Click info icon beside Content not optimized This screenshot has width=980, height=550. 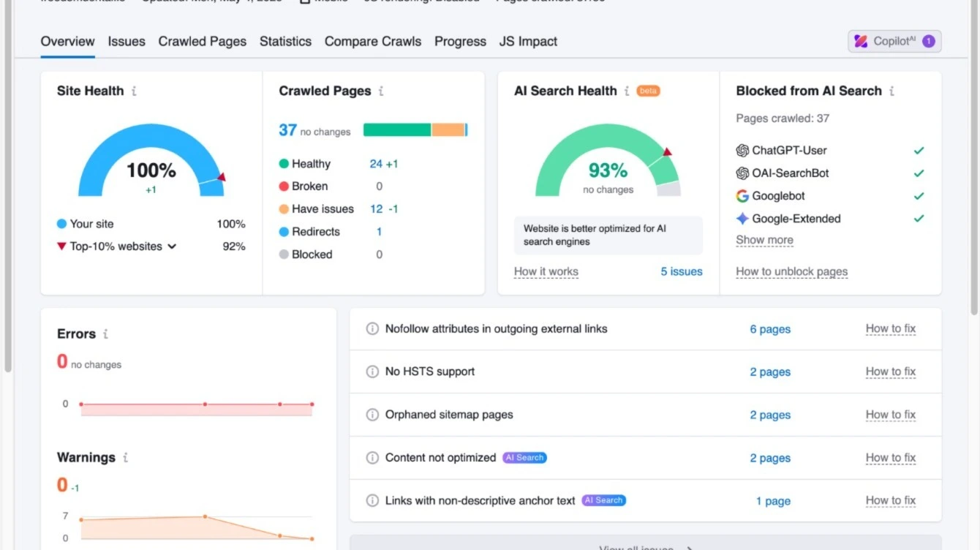coord(372,458)
